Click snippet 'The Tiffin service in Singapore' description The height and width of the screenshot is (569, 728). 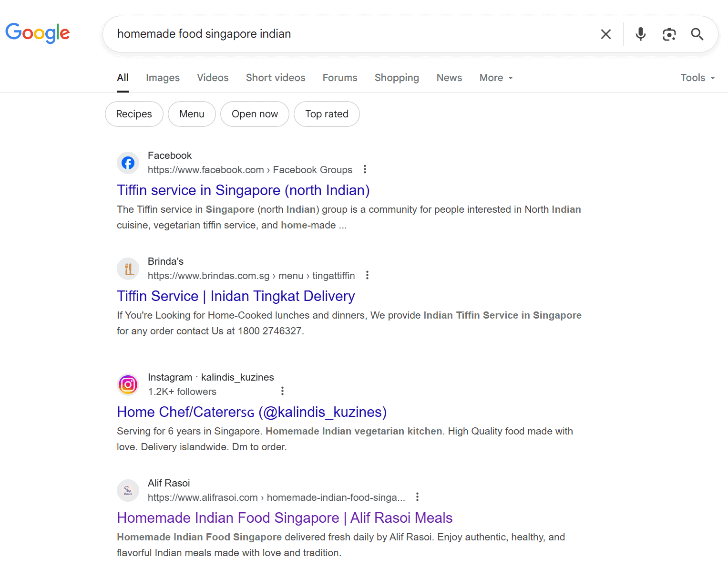[x=349, y=217]
